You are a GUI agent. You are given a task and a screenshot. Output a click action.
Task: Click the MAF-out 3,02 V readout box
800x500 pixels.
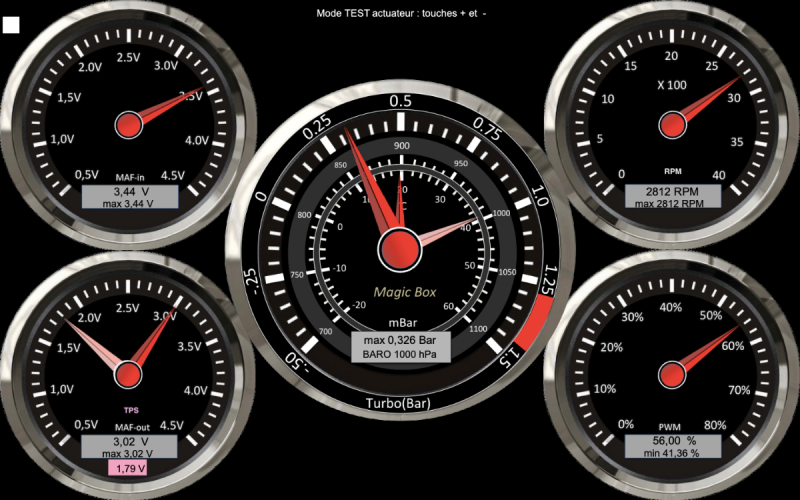(x=130, y=447)
